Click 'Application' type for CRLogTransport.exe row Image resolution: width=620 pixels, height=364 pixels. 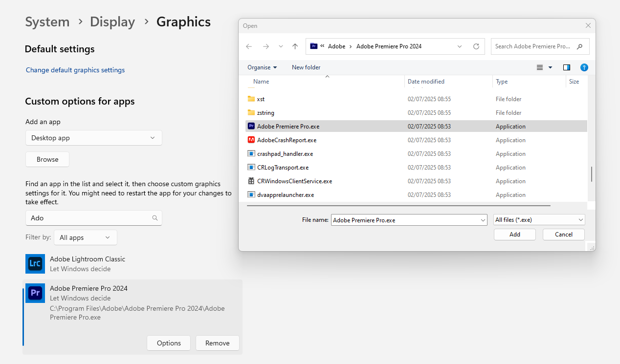tap(510, 168)
